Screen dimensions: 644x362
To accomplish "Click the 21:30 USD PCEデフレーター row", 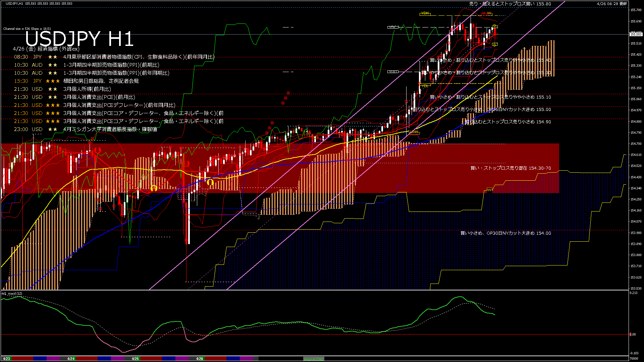I will pos(95,105).
